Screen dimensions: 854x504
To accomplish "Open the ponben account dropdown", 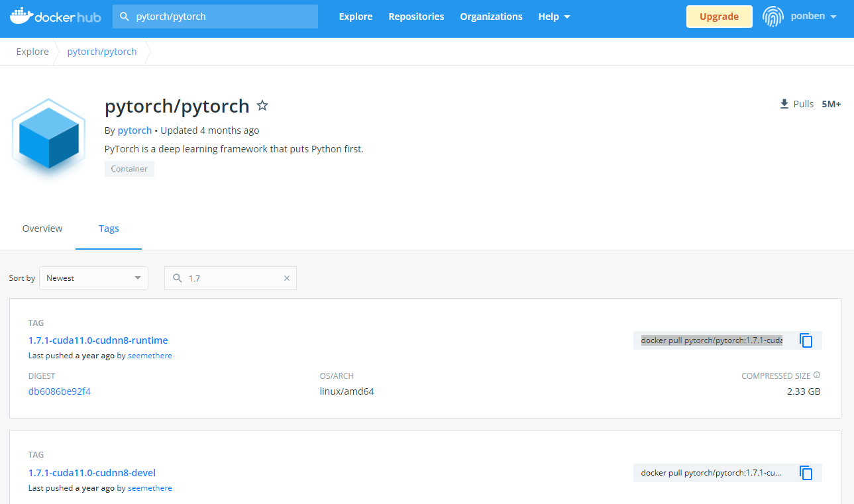I will pyautogui.click(x=814, y=17).
